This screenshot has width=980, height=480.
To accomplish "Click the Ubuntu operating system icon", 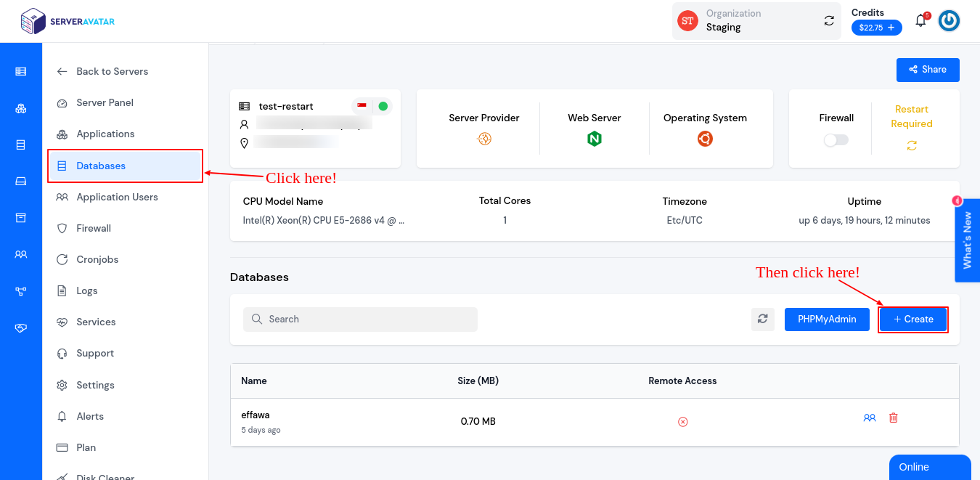I will click(x=705, y=139).
